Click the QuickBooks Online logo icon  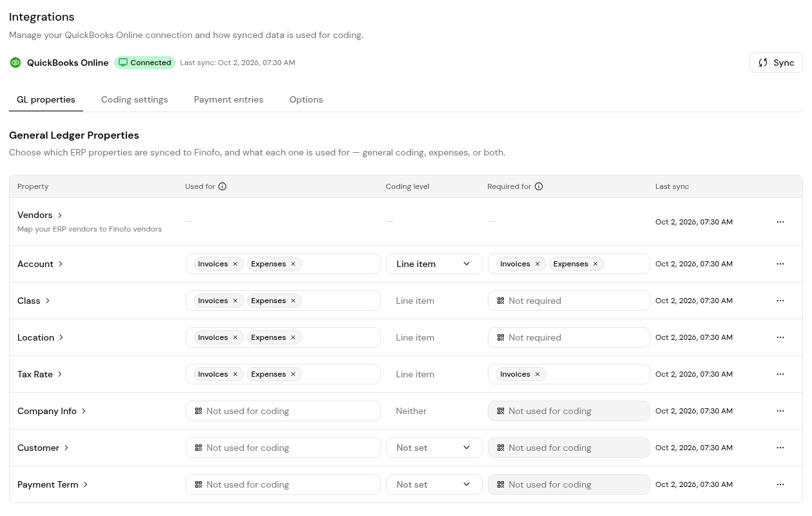[x=15, y=63]
